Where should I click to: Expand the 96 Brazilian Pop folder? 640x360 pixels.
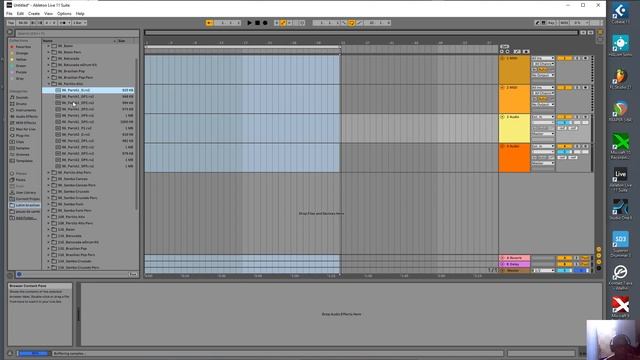[x=49, y=71]
